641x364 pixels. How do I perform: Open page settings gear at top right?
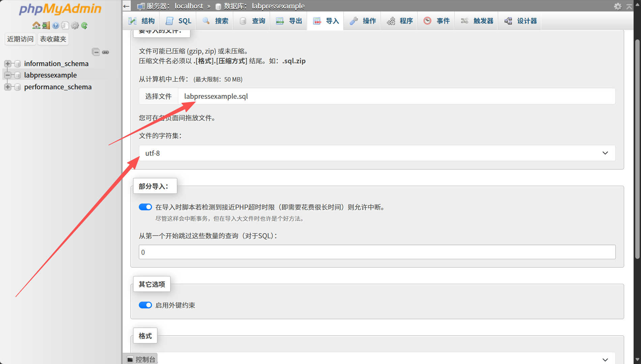618,6
